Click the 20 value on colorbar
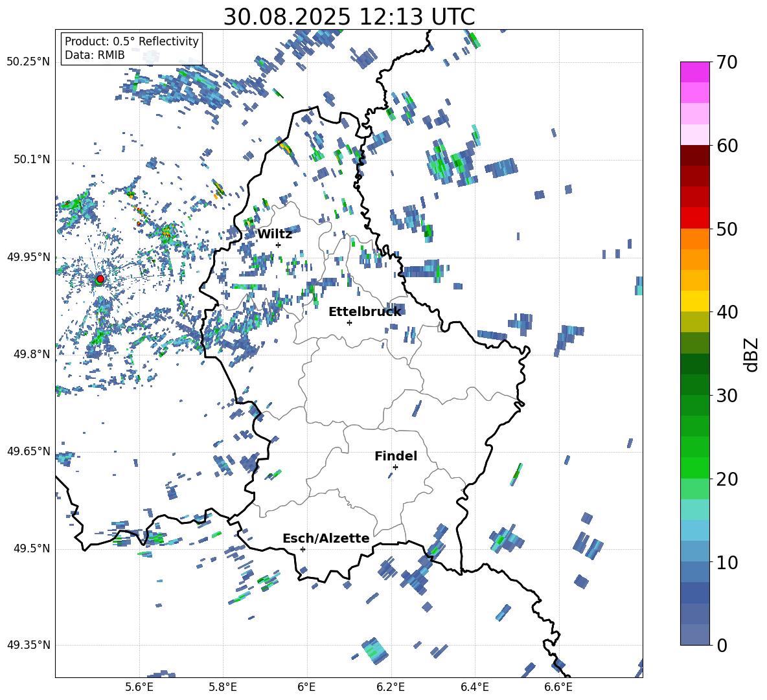This screenshot has height=700, width=767. 727,479
